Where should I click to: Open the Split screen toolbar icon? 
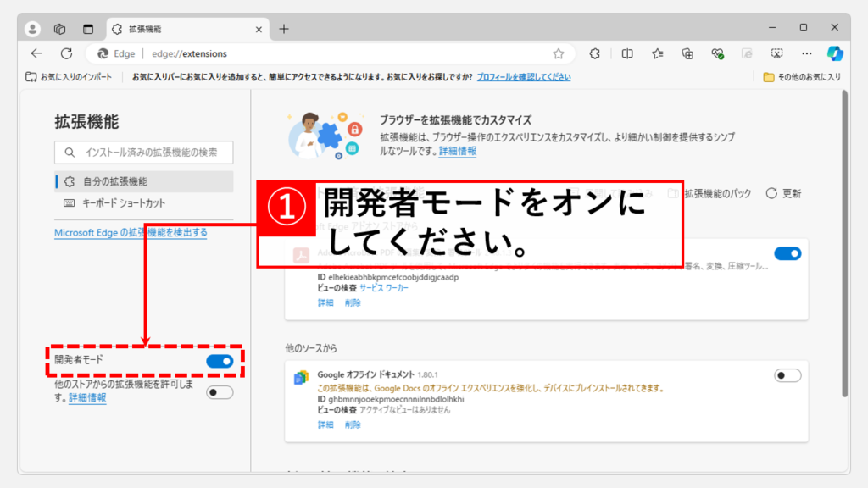point(627,53)
